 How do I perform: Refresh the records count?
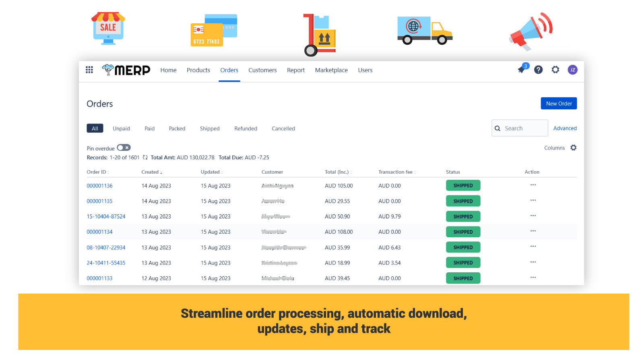click(145, 157)
